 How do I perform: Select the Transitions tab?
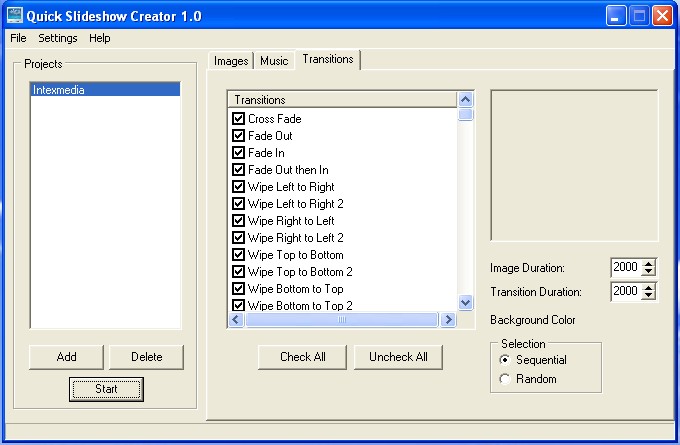point(328,59)
